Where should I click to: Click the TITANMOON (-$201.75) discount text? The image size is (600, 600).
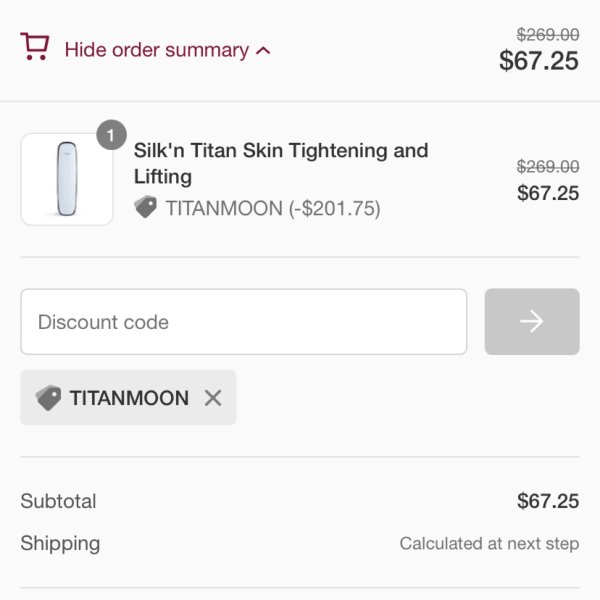(273, 209)
